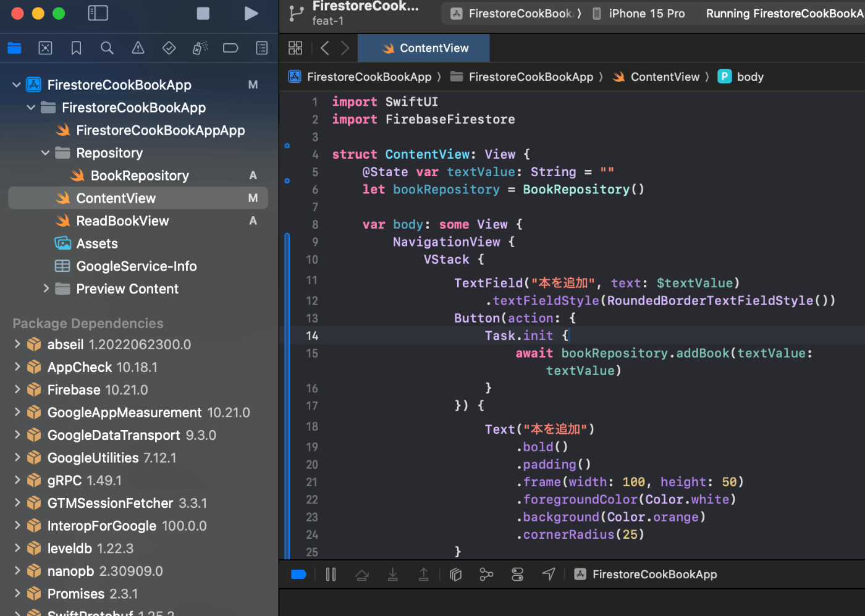Open GoogleService-Info plist

tap(126, 266)
